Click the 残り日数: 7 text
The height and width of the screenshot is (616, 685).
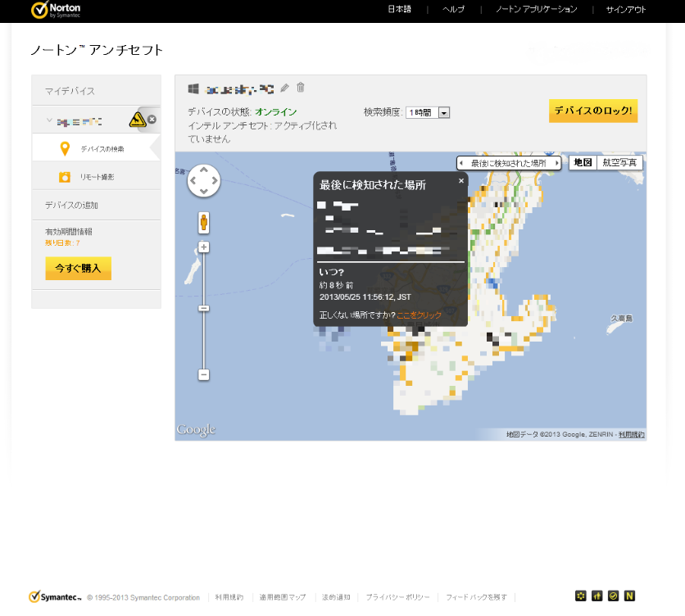point(62,243)
